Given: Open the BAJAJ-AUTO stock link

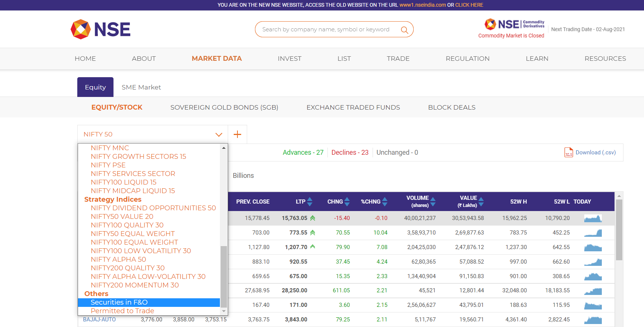Looking at the screenshot, I should [x=99, y=320].
